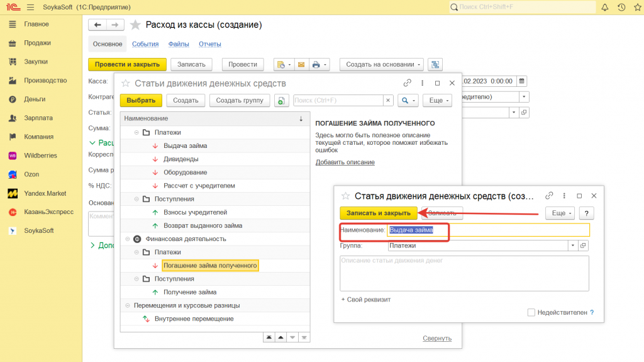Viewport: 644px width, 362px height.
Task: Add cash expense form to favorites star
Action: (x=135, y=25)
